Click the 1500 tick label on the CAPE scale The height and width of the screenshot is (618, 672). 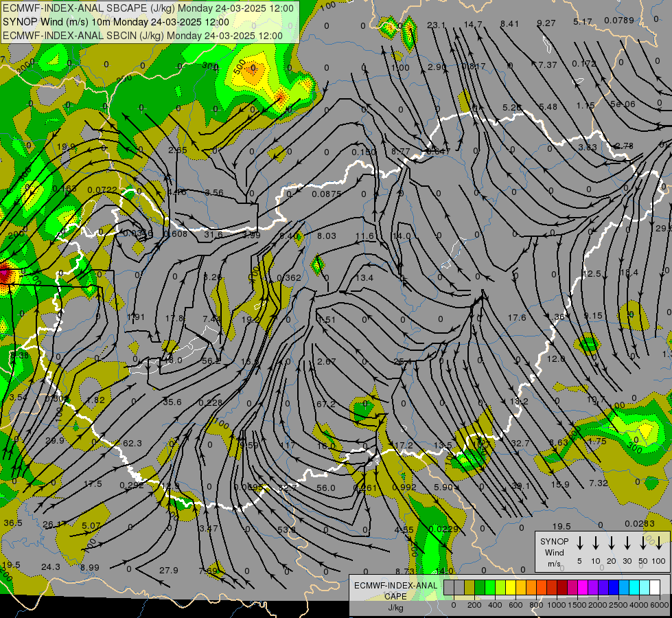(x=577, y=605)
